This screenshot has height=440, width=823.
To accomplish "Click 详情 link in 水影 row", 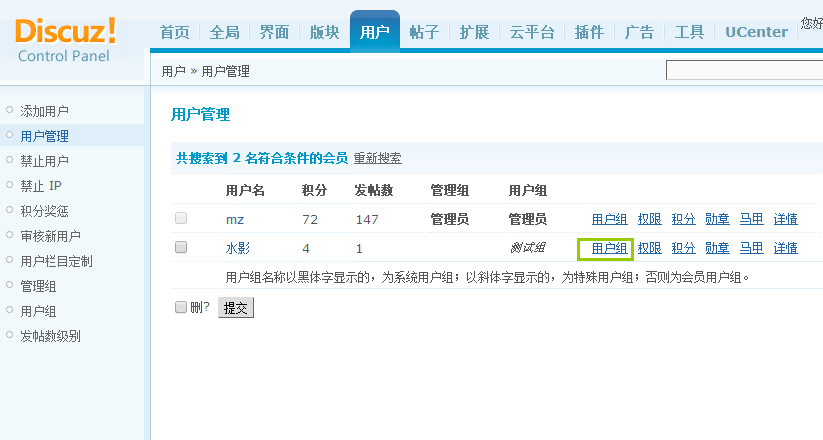I will [786, 248].
